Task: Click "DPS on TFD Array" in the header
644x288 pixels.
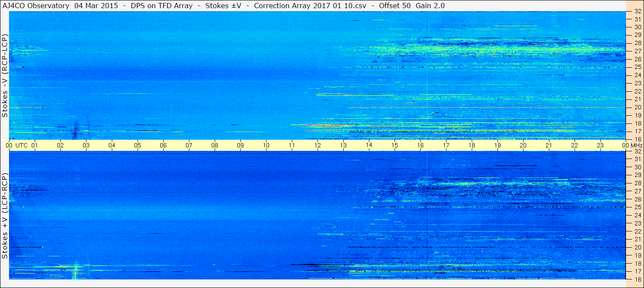Action: pyautogui.click(x=162, y=6)
